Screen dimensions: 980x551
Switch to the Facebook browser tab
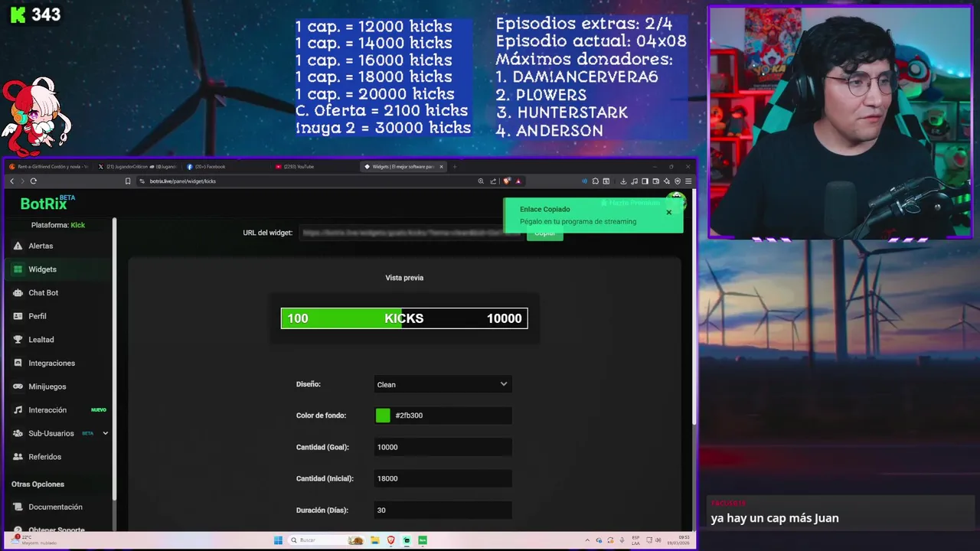pyautogui.click(x=226, y=166)
